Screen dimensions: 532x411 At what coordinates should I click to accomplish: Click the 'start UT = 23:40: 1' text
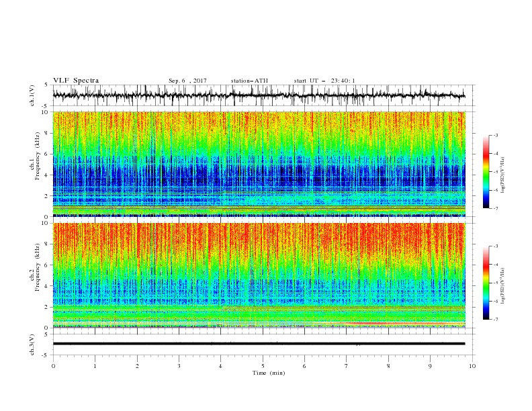(324, 81)
